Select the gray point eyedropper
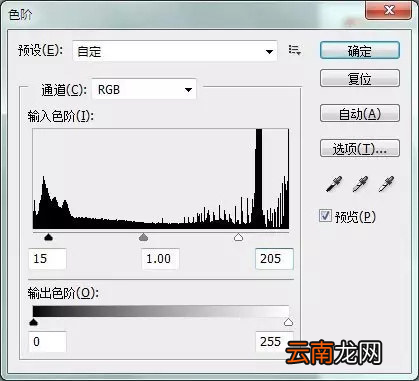The image size is (419, 381). pyautogui.click(x=360, y=184)
